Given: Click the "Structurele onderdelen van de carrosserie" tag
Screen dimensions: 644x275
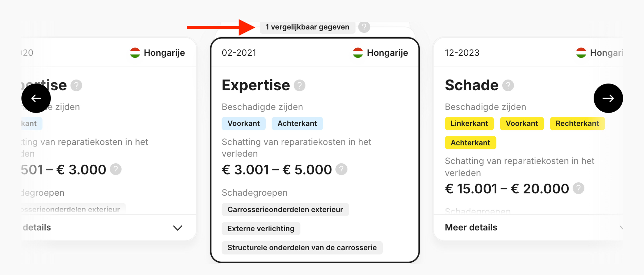Looking at the screenshot, I should [x=302, y=248].
